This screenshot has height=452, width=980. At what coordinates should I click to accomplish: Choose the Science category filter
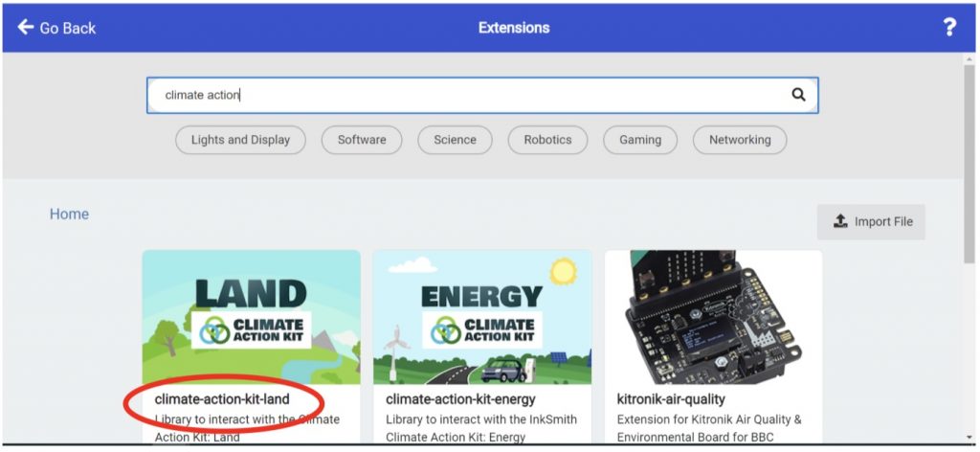click(x=455, y=140)
